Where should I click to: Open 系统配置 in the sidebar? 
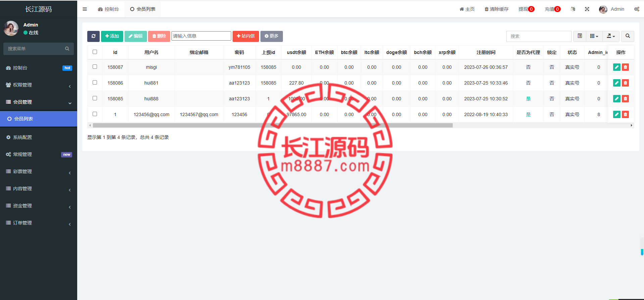[39, 137]
